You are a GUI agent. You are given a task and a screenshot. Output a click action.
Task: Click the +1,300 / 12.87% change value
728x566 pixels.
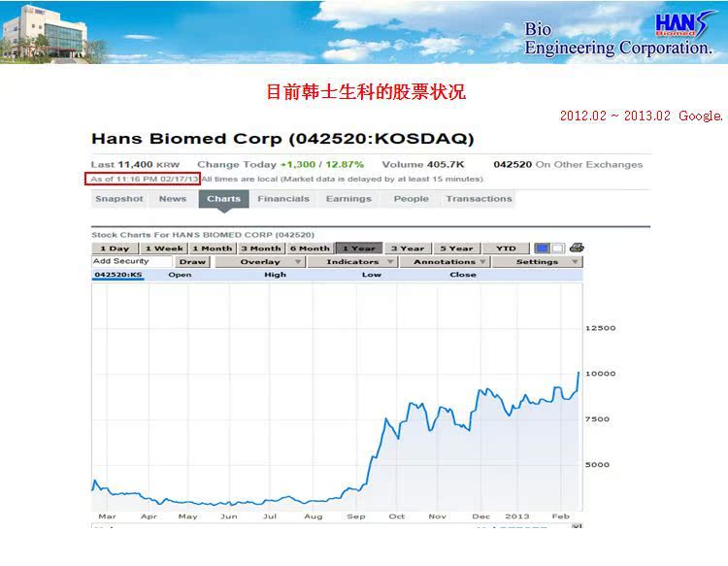coord(322,165)
